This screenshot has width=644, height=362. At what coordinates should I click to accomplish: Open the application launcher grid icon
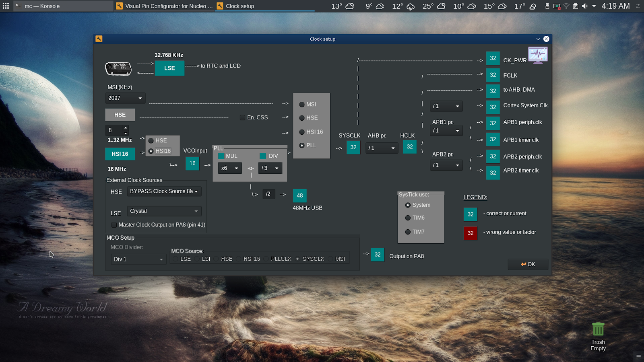[x=6, y=6]
